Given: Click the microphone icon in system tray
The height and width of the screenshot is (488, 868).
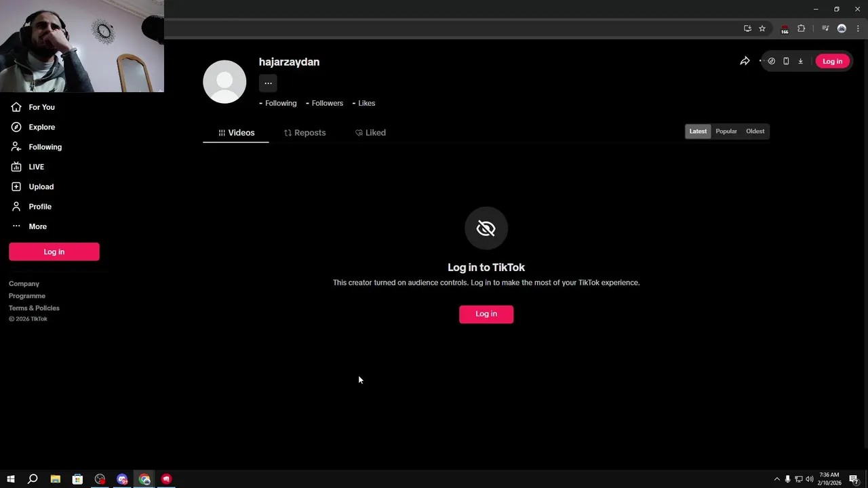Looking at the screenshot, I should (x=787, y=479).
